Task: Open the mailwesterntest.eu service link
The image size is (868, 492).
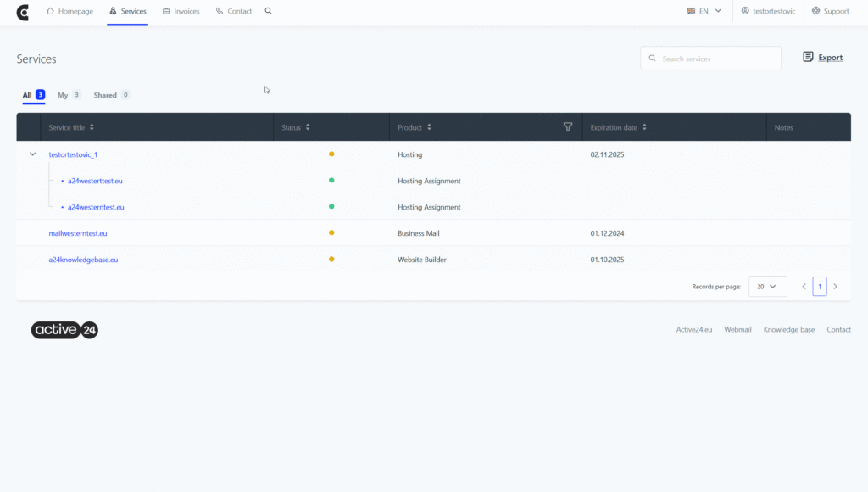Action: click(x=78, y=233)
